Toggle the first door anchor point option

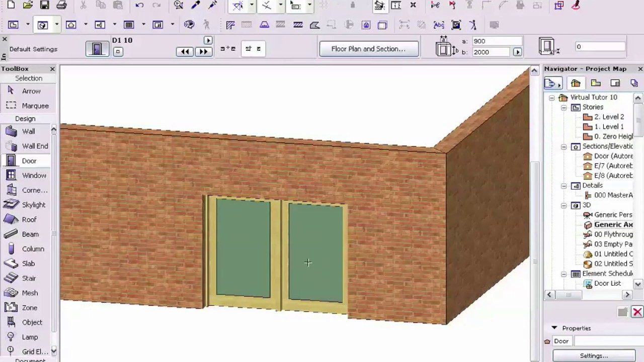point(228,49)
